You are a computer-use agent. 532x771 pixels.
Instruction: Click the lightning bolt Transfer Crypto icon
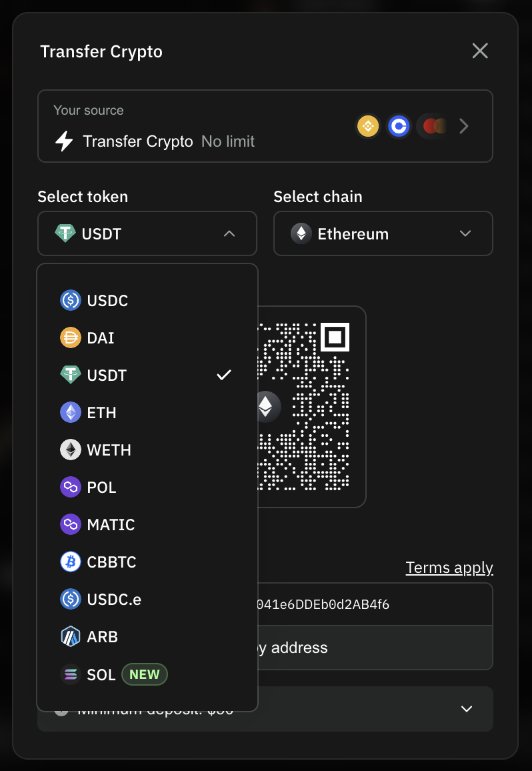(64, 141)
